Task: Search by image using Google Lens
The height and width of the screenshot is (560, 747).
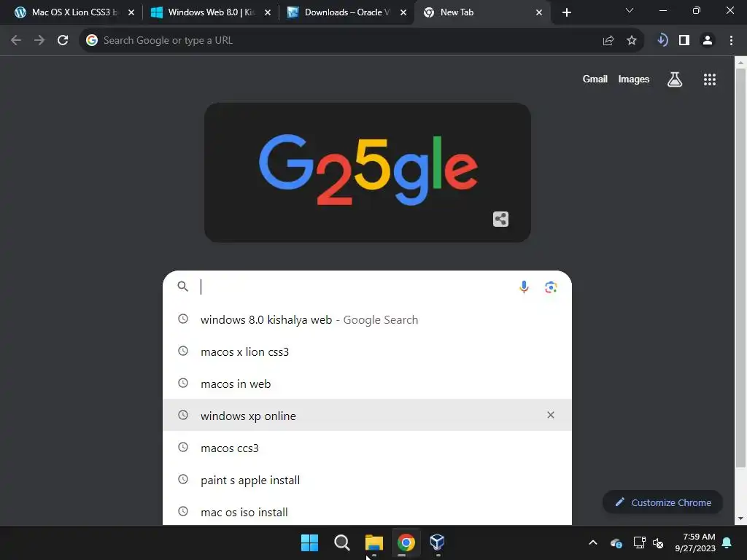Action: [x=551, y=287]
